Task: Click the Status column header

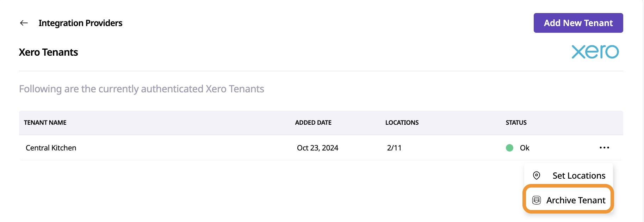Action: [516, 123]
